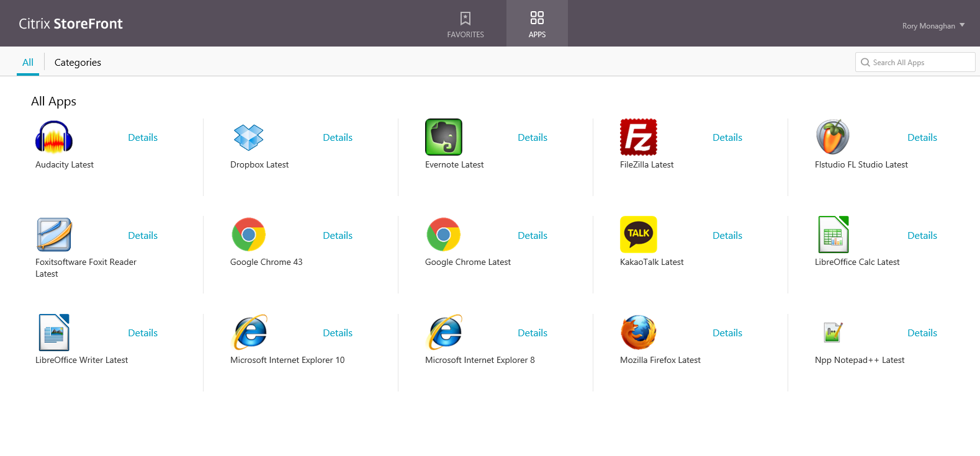The height and width of the screenshot is (456, 980).
Task: Open Details for Internet Explorer 8
Action: tap(533, 333)
